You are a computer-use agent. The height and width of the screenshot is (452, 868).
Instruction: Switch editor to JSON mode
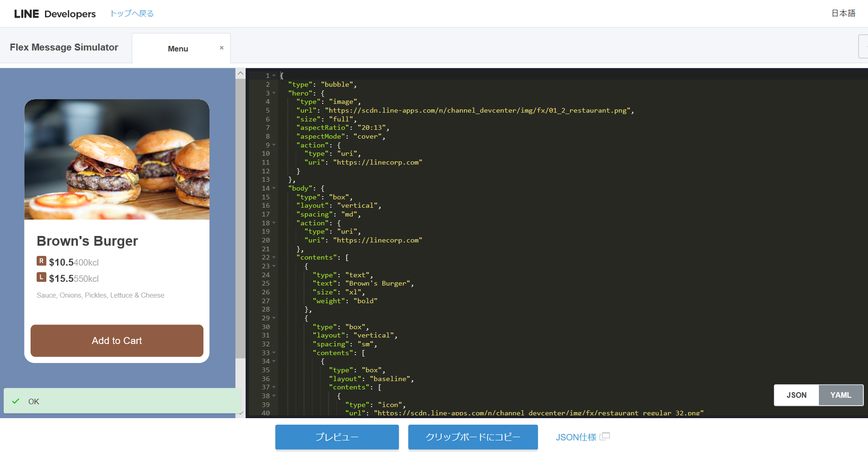tap(796, 395)
